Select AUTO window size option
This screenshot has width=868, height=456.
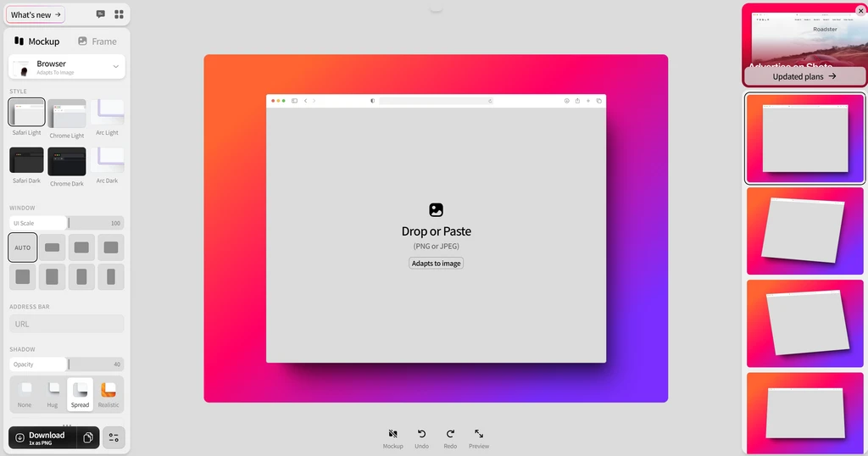[x=23, y=247]
